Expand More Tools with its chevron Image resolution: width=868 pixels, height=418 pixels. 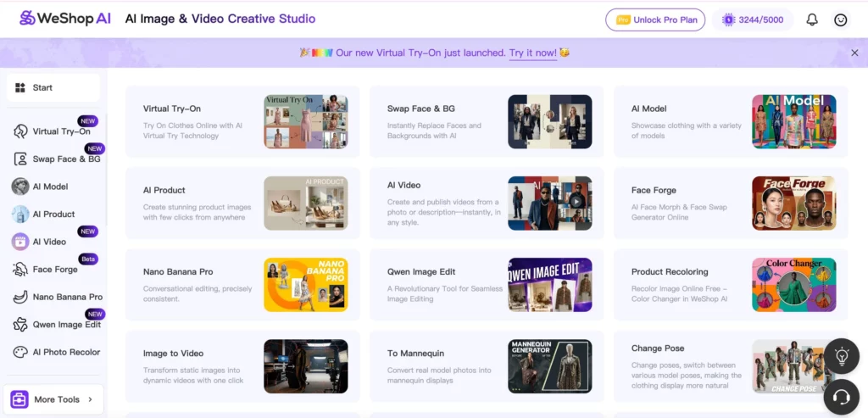[90, 399]
